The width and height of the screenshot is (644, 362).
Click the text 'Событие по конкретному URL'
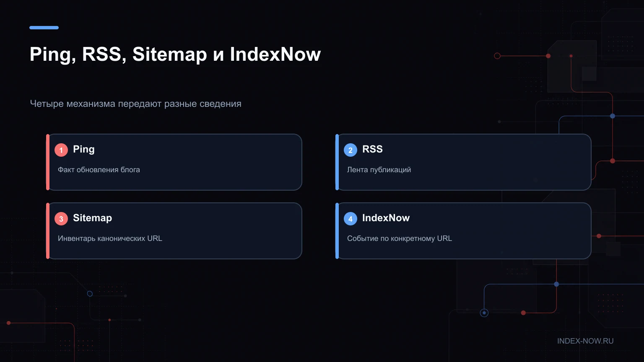(x=400, y=238)
